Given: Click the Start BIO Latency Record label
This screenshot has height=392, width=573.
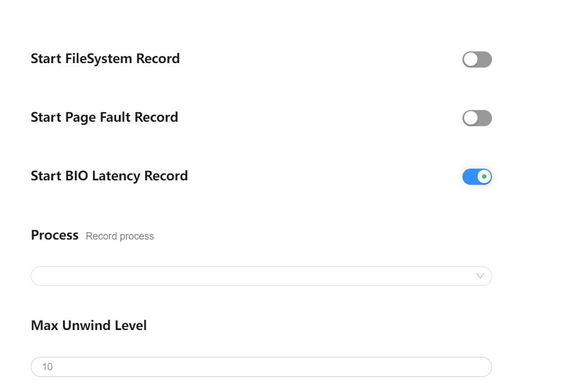Looking at the screenshot, I should tap(109, 176).
